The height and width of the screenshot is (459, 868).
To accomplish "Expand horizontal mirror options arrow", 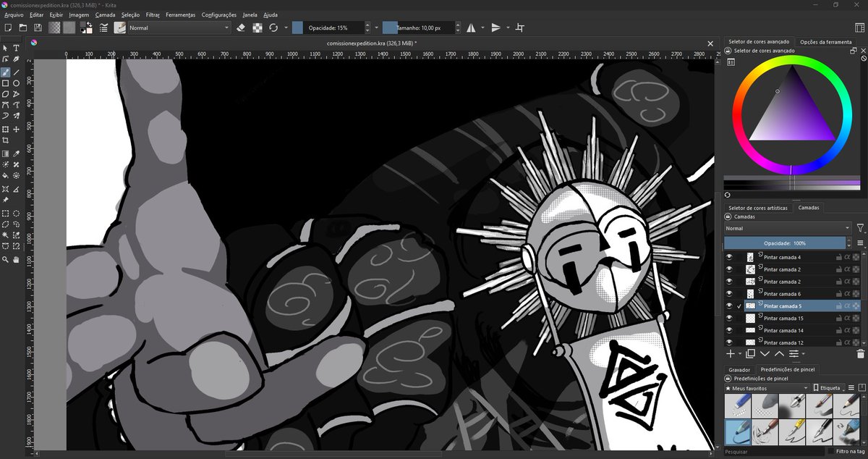I will [x=483, y=28].
